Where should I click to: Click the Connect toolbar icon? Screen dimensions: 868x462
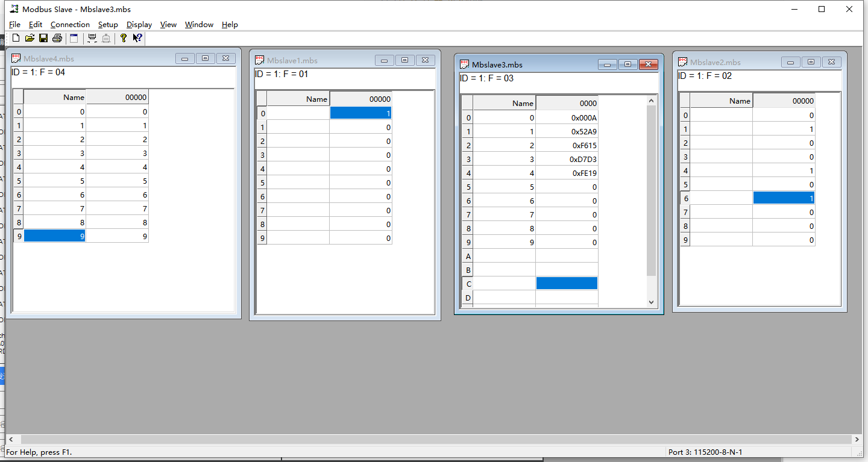92,38
